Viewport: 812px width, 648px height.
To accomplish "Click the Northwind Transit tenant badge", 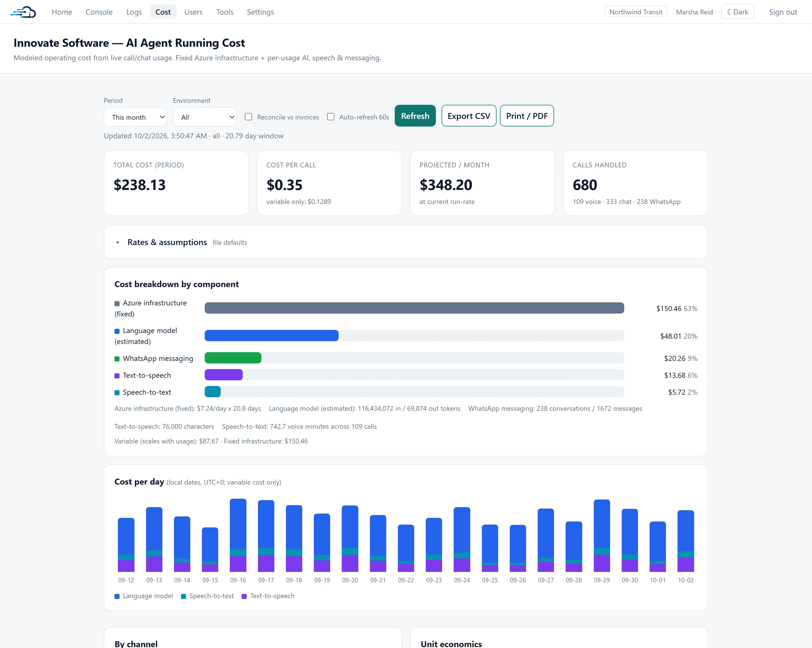I will coord(636,12).
